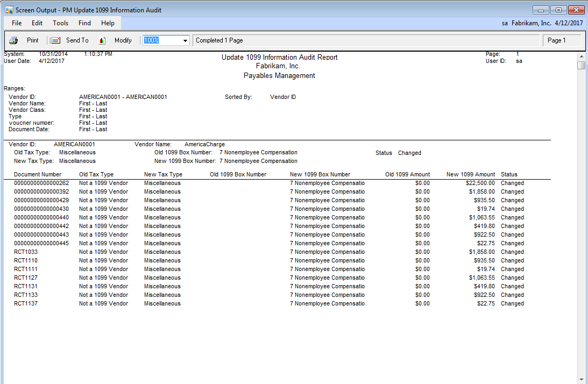Click document number 00000000000000430
588x384 pixels.
(x=41, y=209)
